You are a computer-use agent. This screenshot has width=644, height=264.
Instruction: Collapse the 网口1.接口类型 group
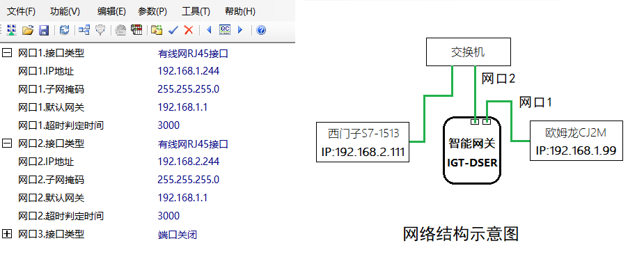click(7, 53)
